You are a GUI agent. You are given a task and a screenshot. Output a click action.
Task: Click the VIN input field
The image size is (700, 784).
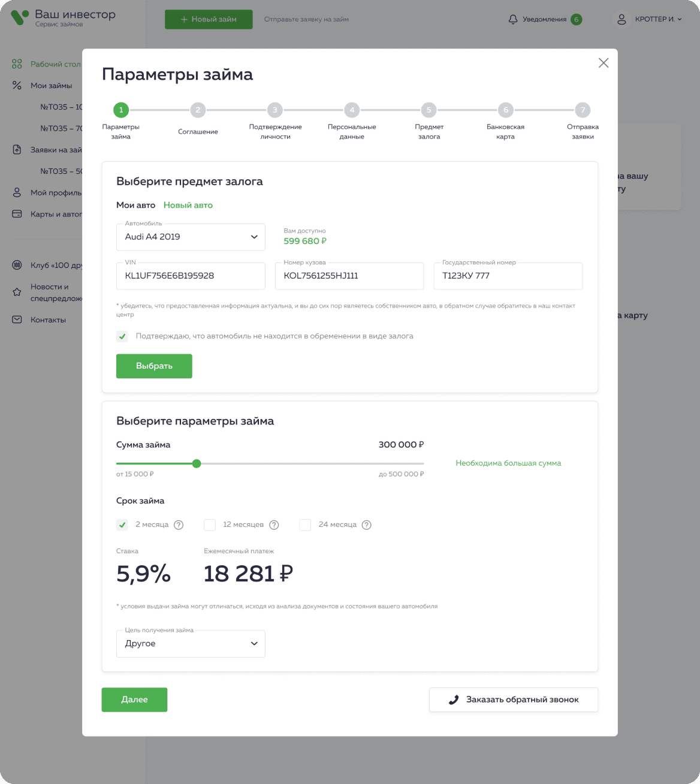(191, 276)
